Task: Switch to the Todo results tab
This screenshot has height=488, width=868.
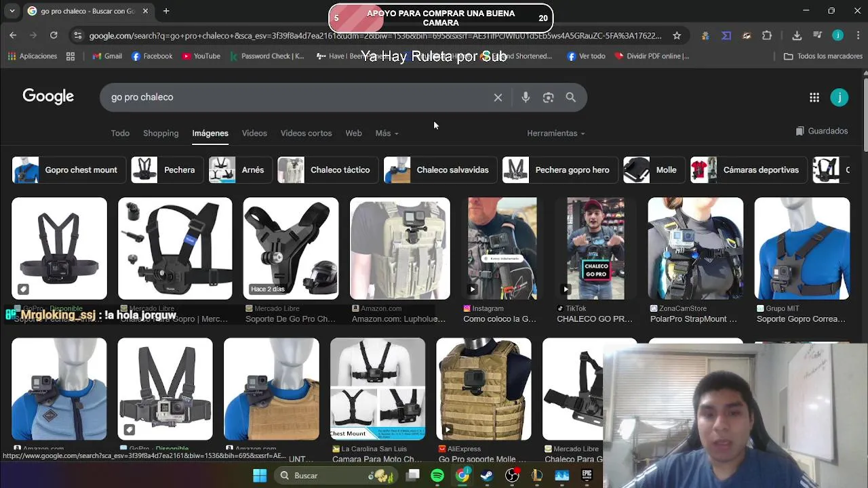Action: coord(120,134)
